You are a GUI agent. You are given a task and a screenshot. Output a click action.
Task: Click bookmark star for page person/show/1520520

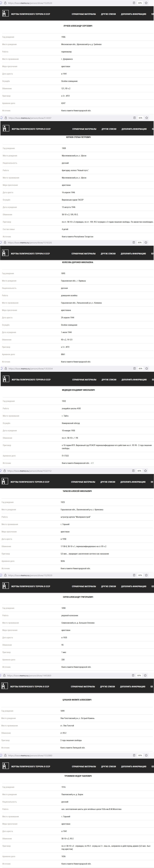click(x=146, y=3)
